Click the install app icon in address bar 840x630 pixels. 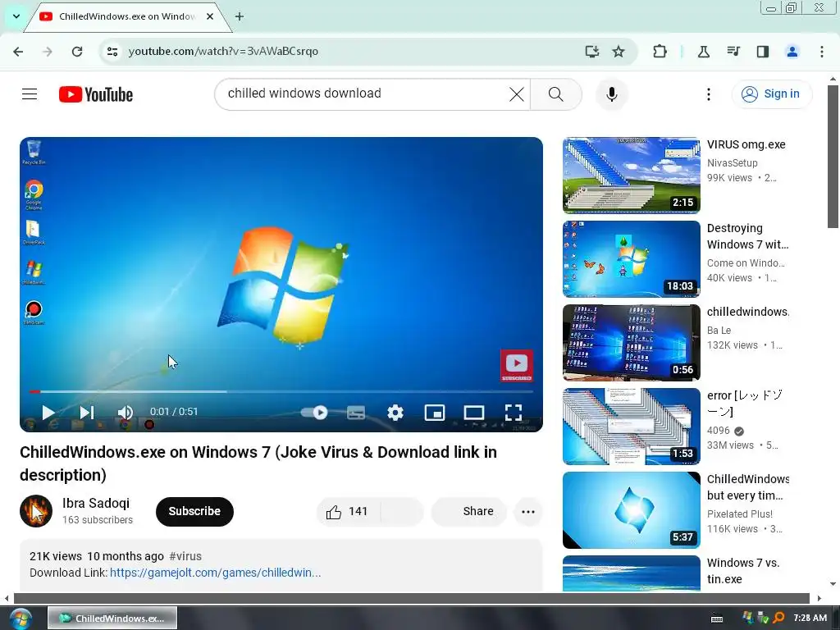pos(591,52)
